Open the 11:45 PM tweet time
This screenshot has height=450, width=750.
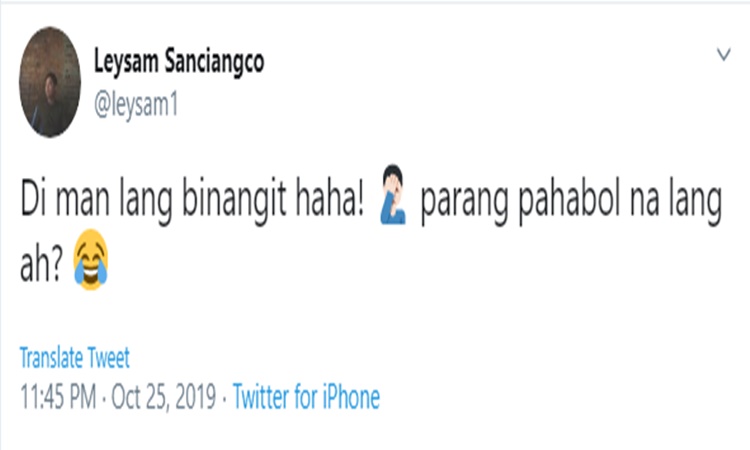click(x=58, y=397)
